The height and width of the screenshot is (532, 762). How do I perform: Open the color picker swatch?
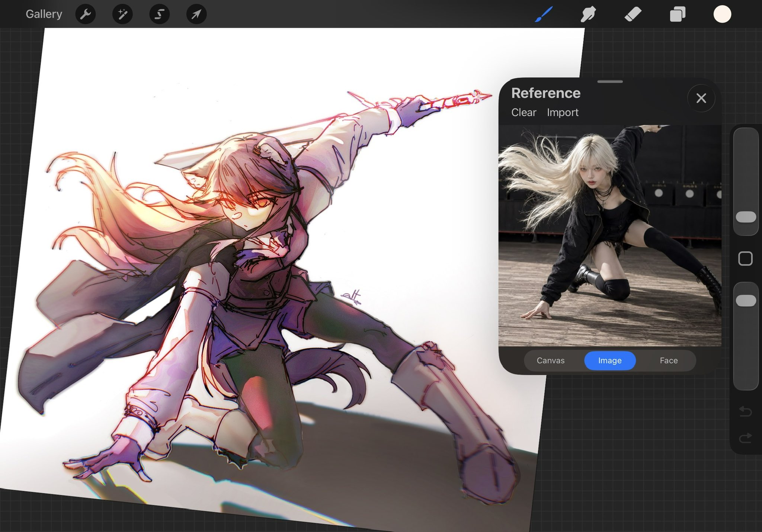[x=722, y=14]
